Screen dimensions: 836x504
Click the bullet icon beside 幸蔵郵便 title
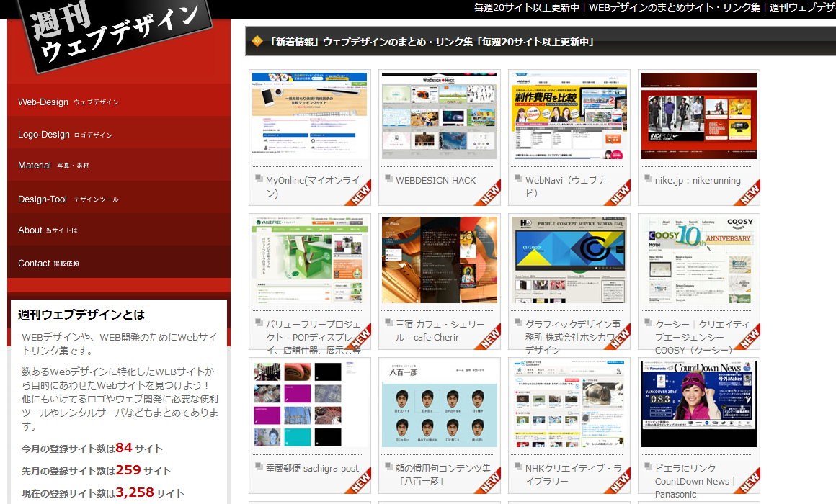click(259, 466)
